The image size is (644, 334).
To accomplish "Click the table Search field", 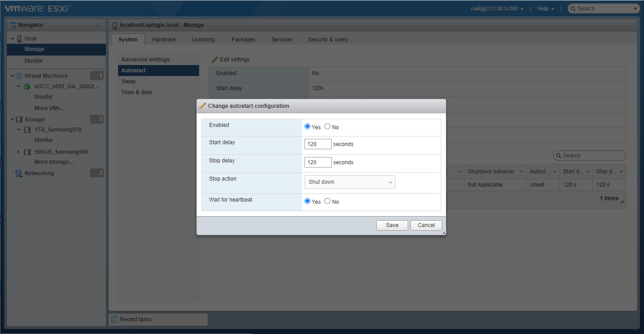I will click(x=589, y=156).
